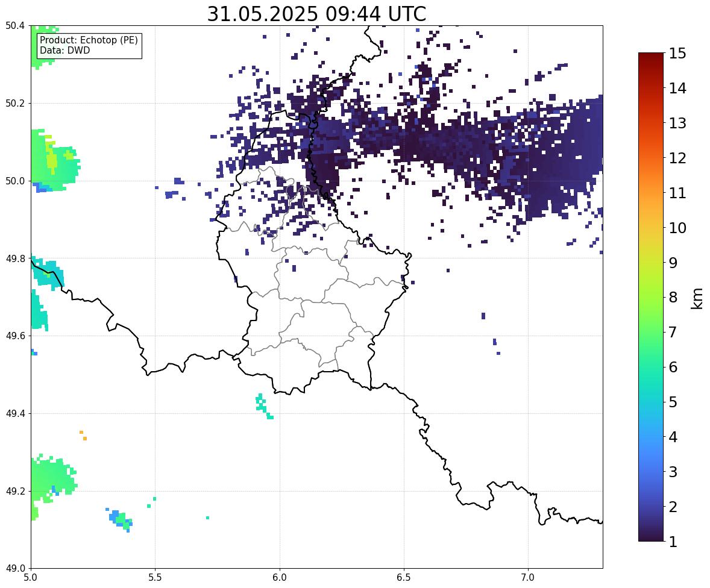Viewport: 710px width, 588px height.
Task: Click the latitude axis label 49.2
Action: pos(15,491)
